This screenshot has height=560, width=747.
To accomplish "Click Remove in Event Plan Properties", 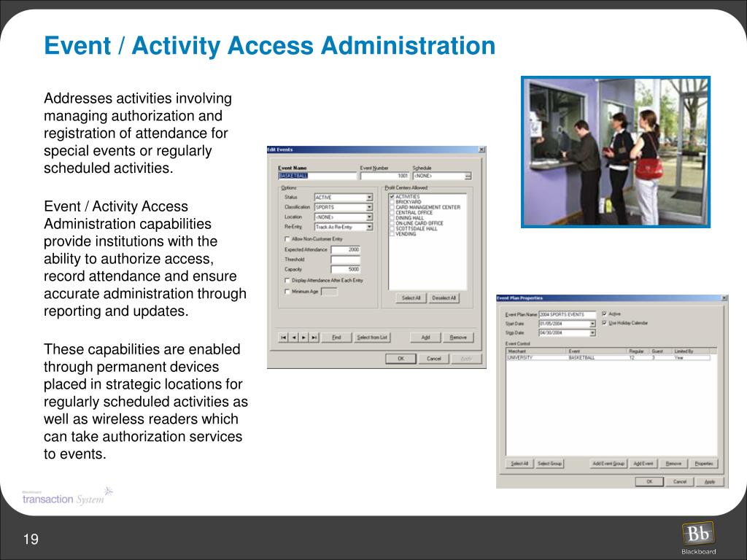I will coord(673,463).
